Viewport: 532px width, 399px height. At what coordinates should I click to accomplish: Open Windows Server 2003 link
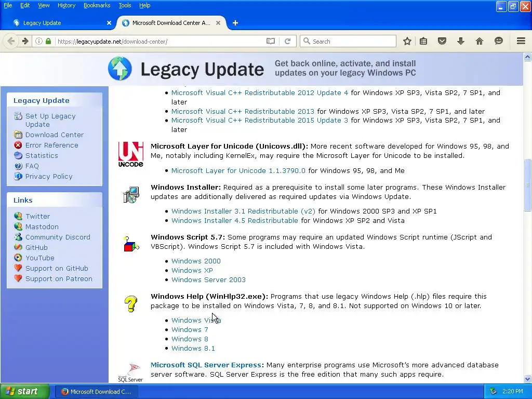(208, 280)
